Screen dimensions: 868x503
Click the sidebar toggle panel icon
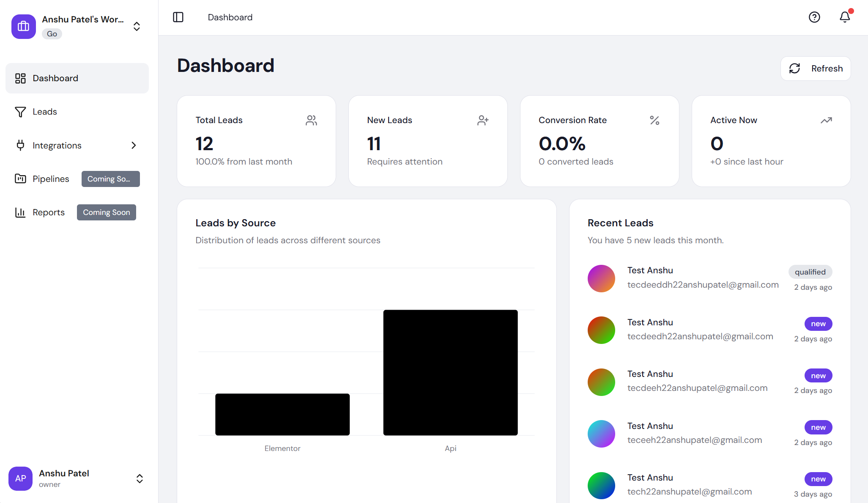point(178,17)
